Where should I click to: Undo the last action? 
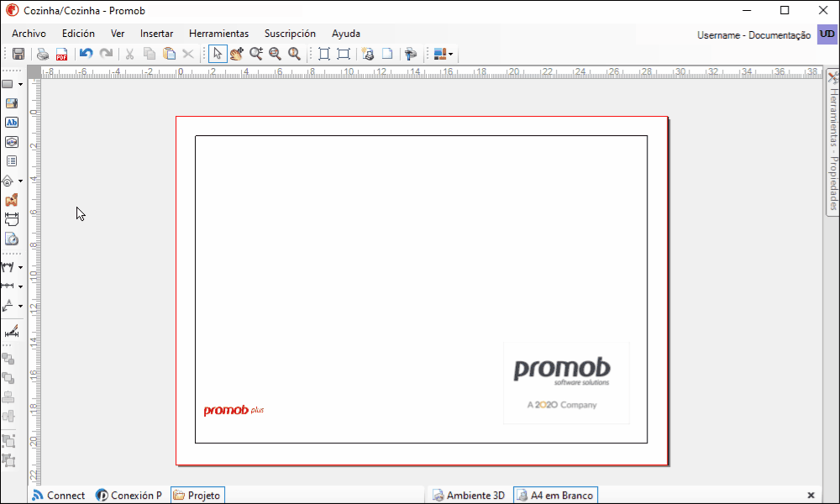click(x=86, y=54)
